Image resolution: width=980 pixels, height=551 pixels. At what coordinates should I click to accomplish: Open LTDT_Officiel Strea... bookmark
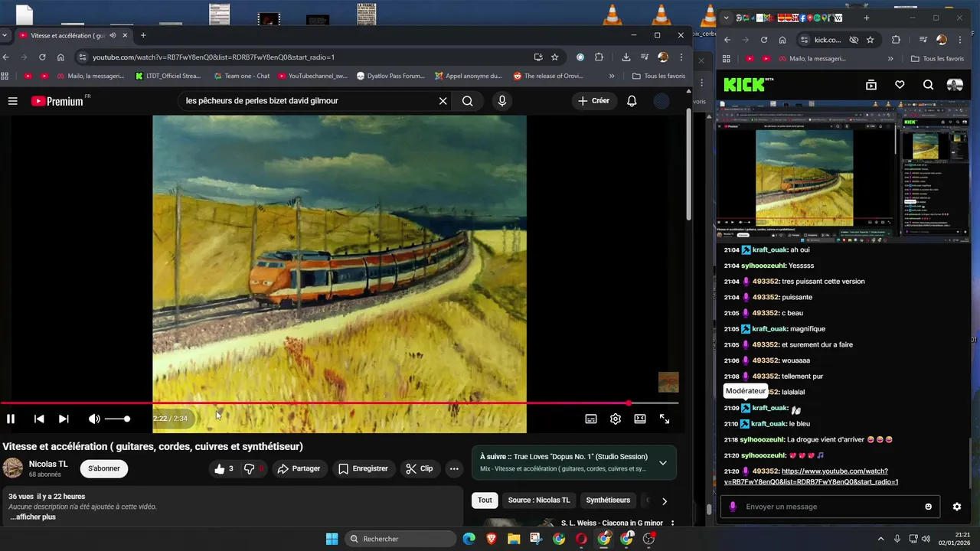click(x=167, y=76)
